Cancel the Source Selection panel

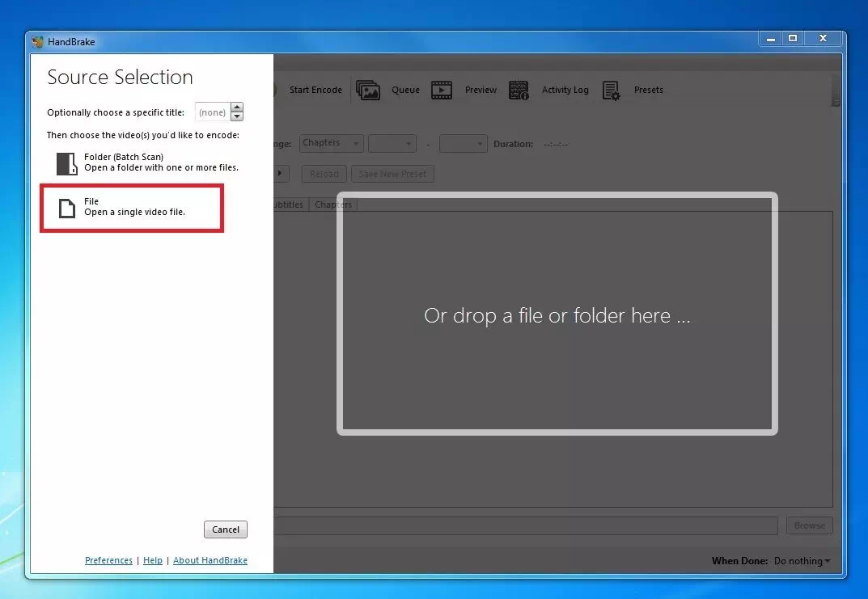226,529
